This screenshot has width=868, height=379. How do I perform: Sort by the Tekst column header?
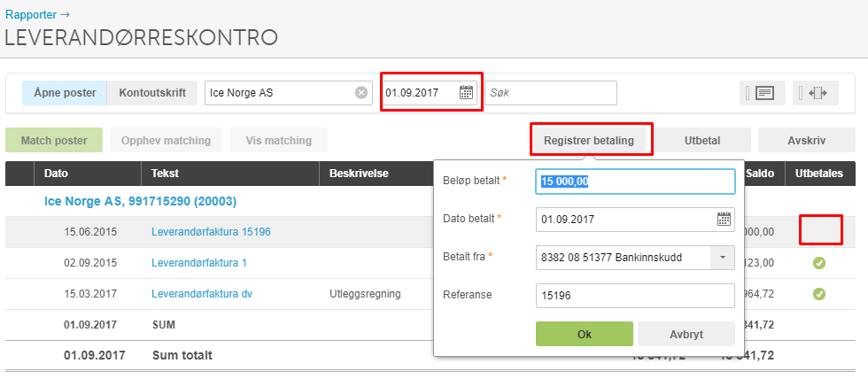click(x=165, y=174)
